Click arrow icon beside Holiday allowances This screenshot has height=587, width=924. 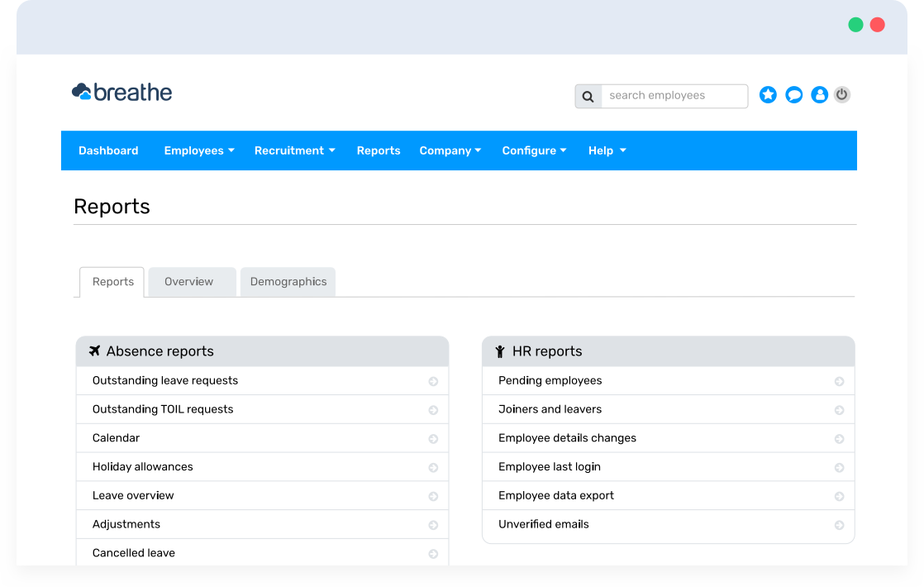(x=433, y=468)
